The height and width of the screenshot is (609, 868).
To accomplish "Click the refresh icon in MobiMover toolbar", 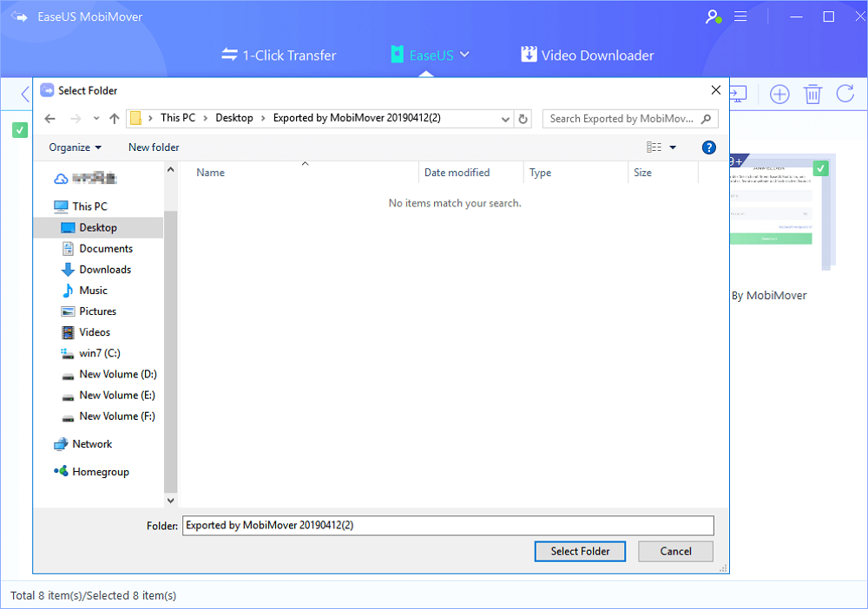I will (x=845, y=94).
